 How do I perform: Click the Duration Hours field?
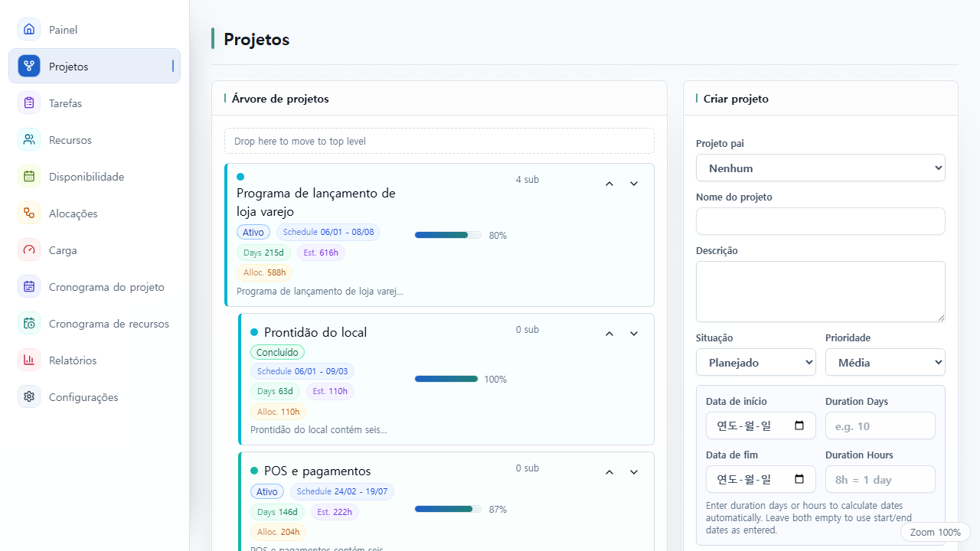pyautogui.click(x=880, y=479)
